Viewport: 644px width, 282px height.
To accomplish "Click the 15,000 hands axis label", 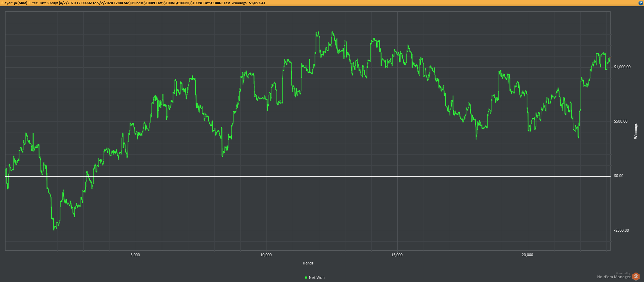I will pos(397,255).
